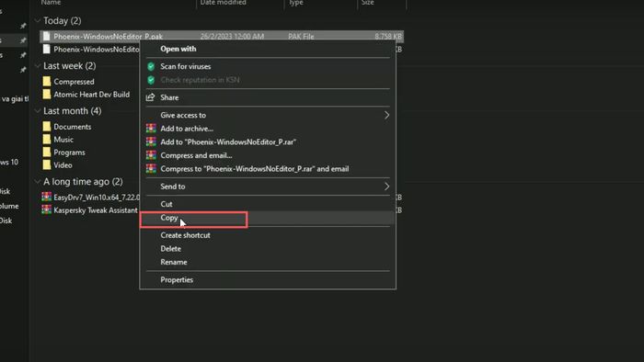Click the Documents folder icon
Viewport: 644px width, 362px height.
point(46,126)
